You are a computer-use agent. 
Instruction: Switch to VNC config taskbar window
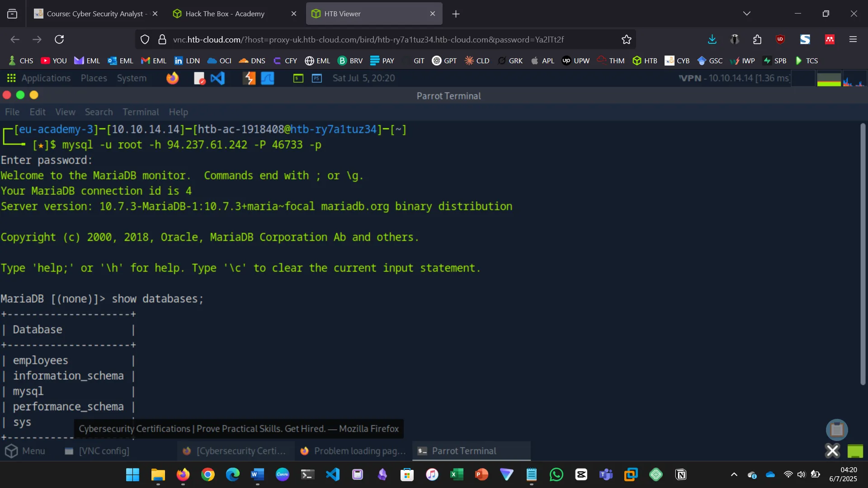pos(97,451)
